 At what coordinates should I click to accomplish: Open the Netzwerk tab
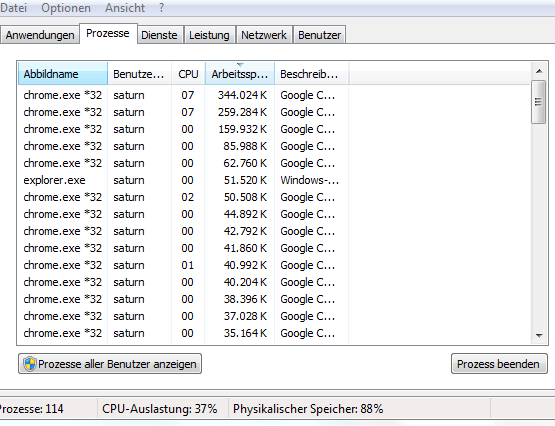tap(264, 35)
